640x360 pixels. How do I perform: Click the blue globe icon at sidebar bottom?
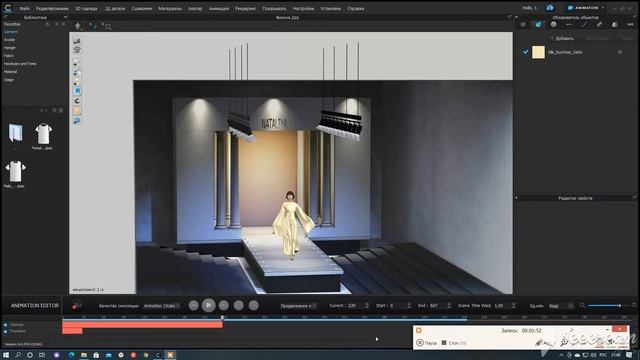click(77, 120)
